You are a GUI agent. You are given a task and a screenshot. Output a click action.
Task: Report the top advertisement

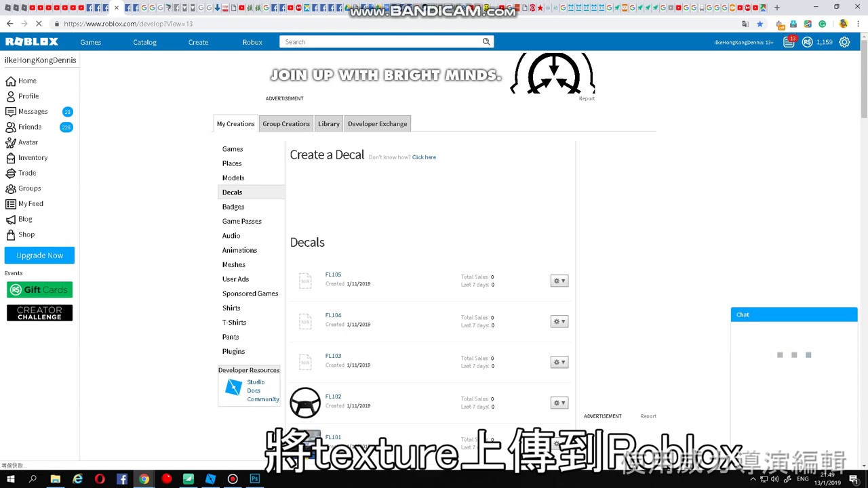[587, 99]
